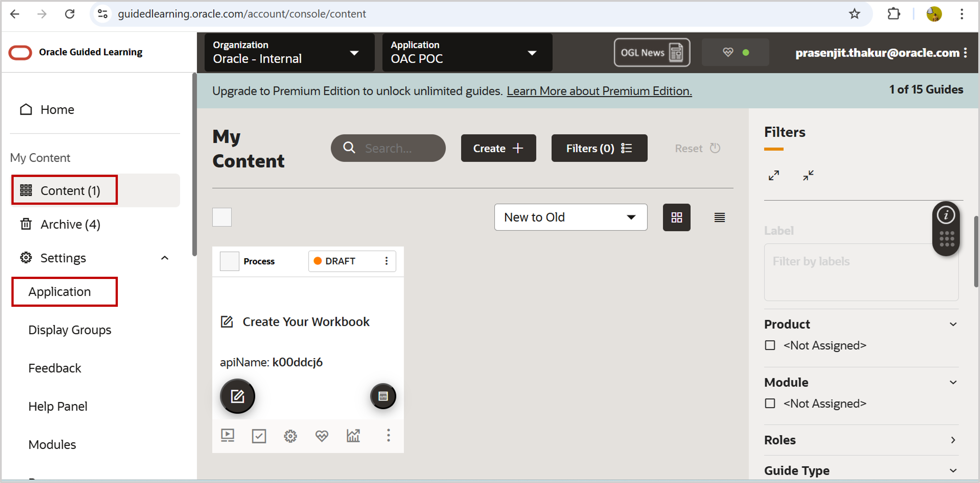Check the <Not Assigned> Product filter checkbox

coord(770,345)
